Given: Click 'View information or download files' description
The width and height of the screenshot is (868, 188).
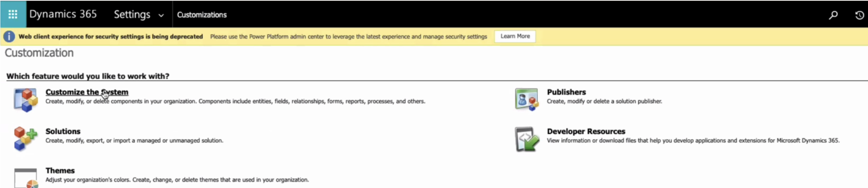Looking at the screenshot, I should pyautogui.click(x=693, y=140).
